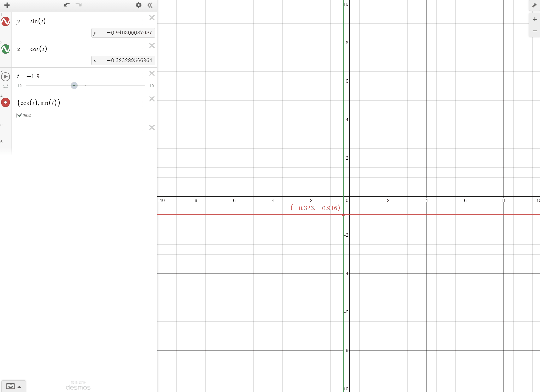
Task: Change slider animation loop mode
Action: pyautogui.click(x=6, y=86)
